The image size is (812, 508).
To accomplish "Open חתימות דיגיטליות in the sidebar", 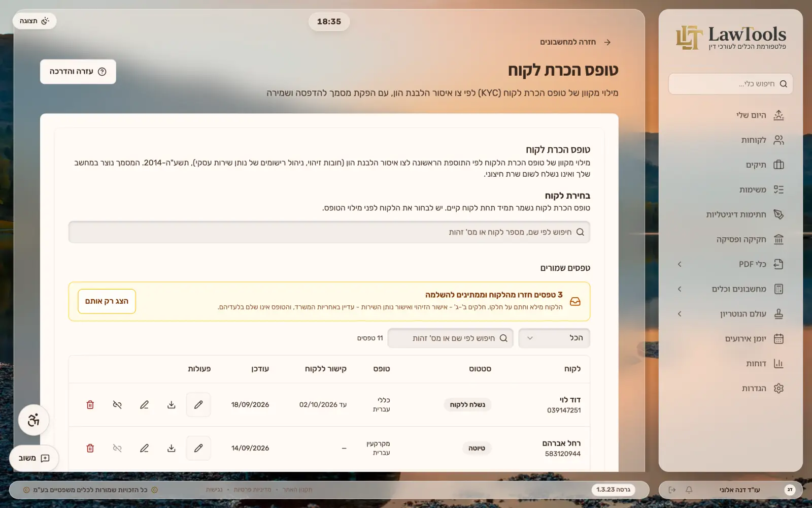I will click(731, 215).
